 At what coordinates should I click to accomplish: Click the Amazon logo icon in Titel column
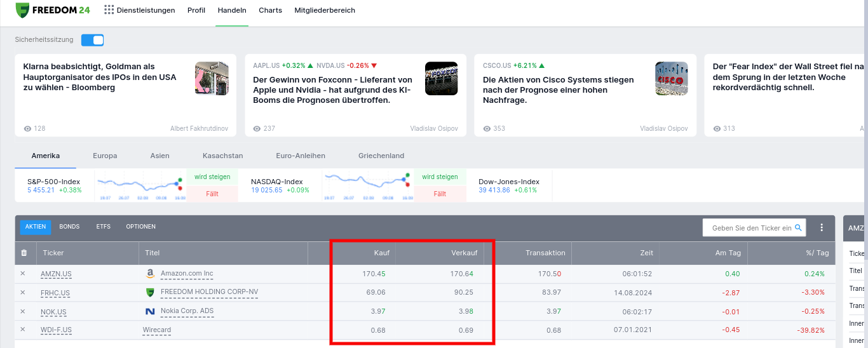click(150, 274)
